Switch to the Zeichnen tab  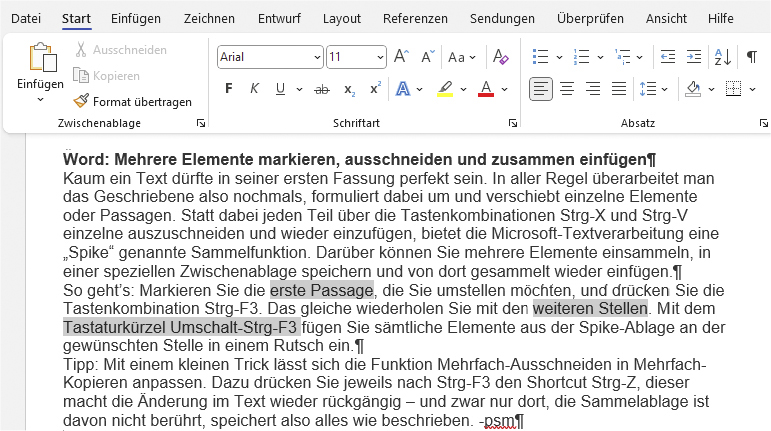point(209,19)
